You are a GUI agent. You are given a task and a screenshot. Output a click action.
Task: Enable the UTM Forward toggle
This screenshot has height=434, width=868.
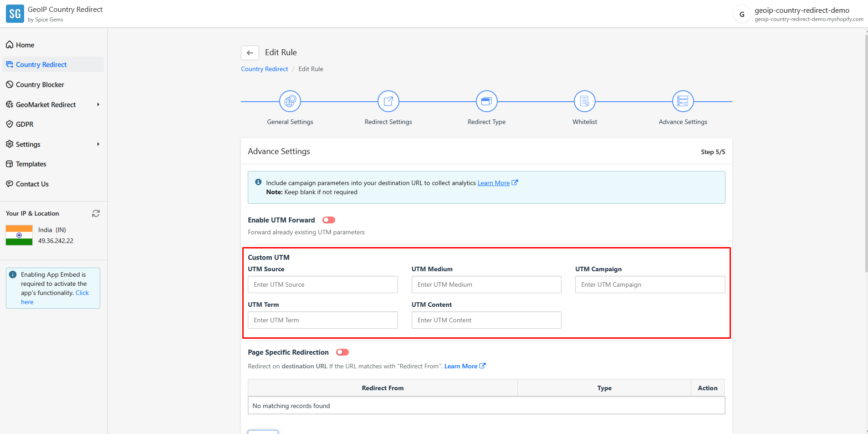[x=328, y=220]
